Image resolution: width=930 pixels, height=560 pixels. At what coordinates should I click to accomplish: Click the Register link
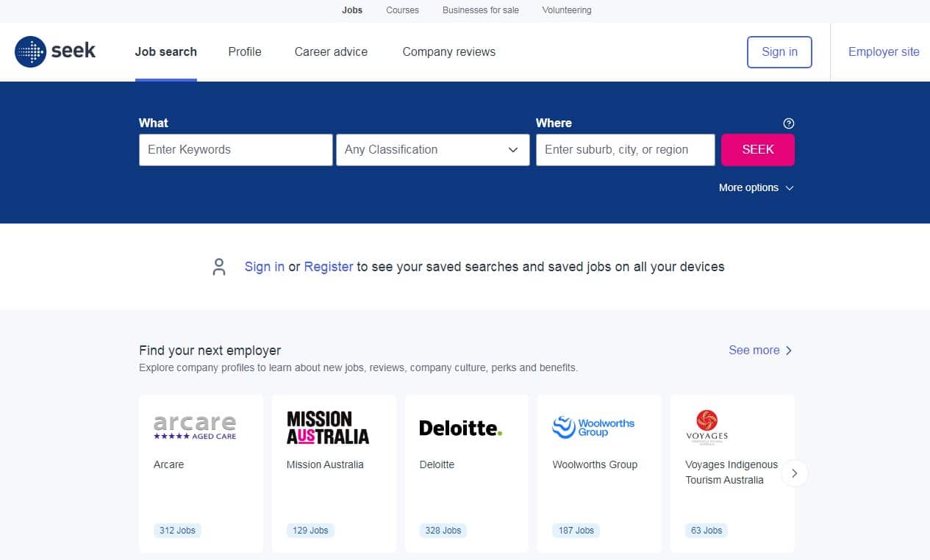click(329, 267)
